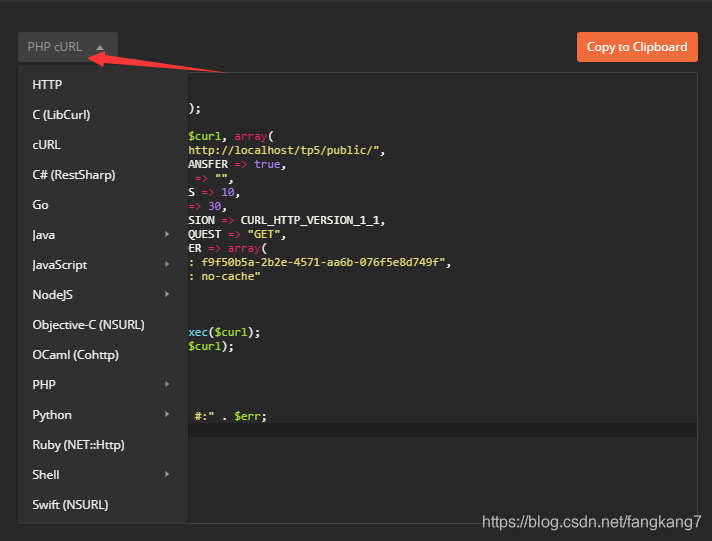The width and height of the screenshot is (712, 541).
Task: Choose C (LibCurl) option
Action: [103, 115]
